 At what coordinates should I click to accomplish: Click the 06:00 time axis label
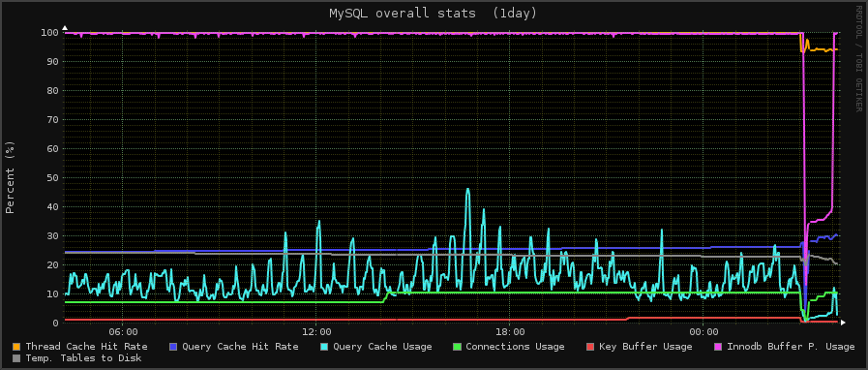[x=124, y=332]
